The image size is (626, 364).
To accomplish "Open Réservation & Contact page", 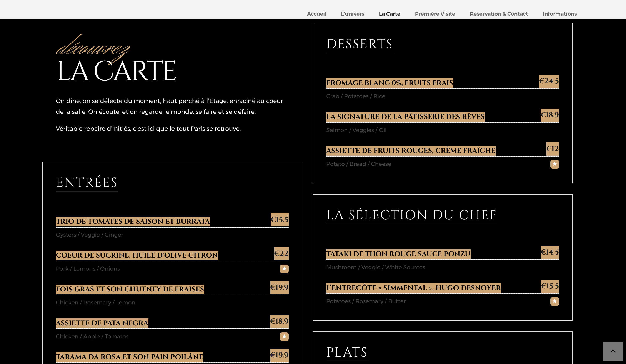I will (499, 14).
